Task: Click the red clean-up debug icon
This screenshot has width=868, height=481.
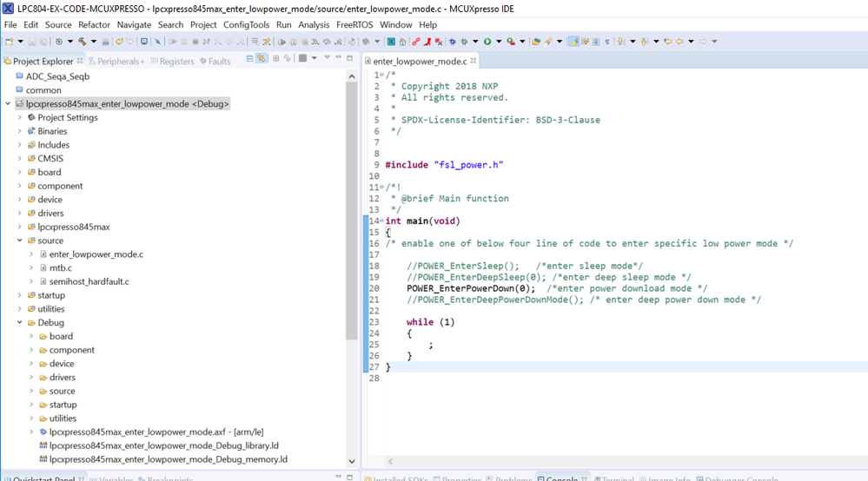Action: pyautogui.click(x=439, y=42)
